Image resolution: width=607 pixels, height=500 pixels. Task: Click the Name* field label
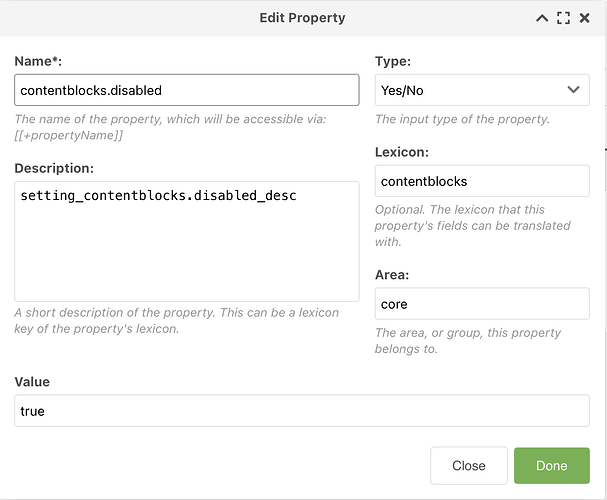[x=37, y=61]
